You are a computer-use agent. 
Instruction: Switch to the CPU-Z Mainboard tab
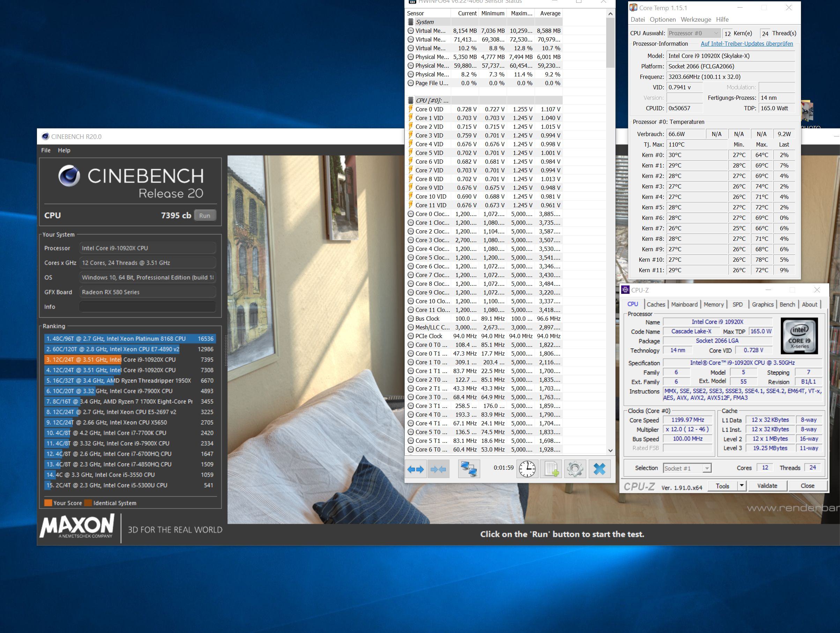pyautogui.click(x=684, y=305)
